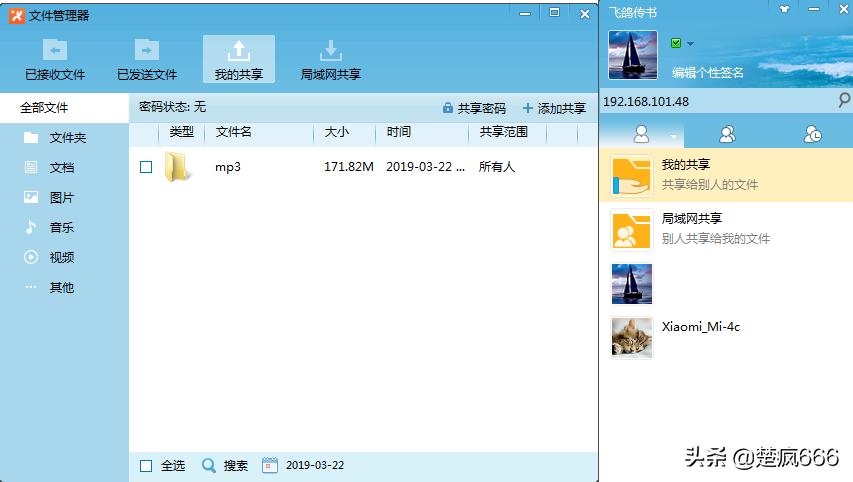
Task: Click the 2019-03-22 date at bottom
Action: (315, 466)
